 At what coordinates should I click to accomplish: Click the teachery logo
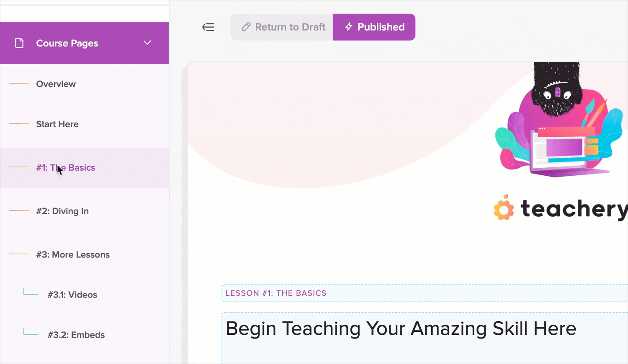[561, 208]
